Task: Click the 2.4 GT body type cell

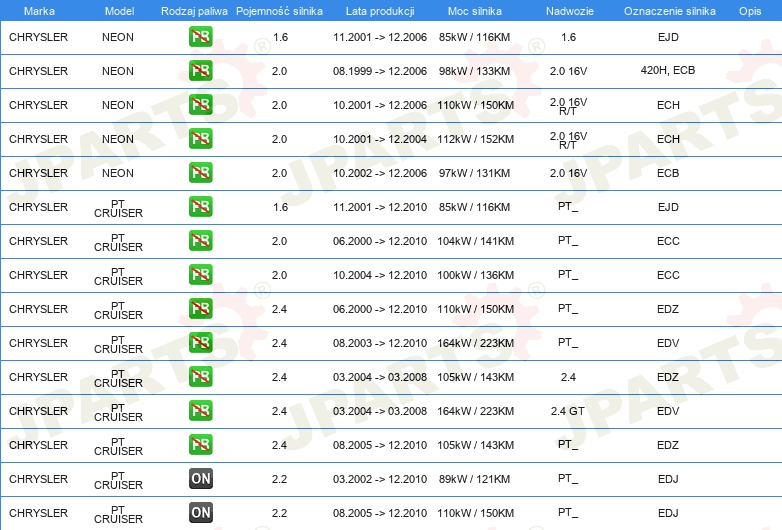Action: point(568,411)
